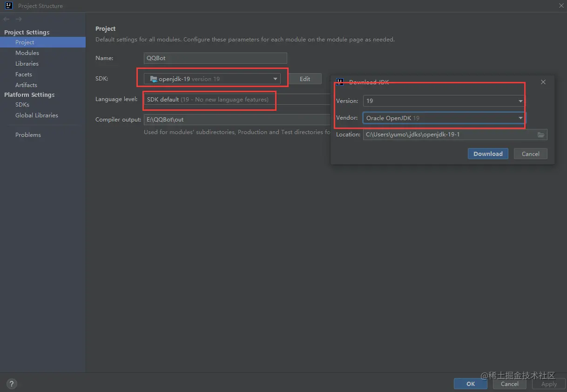Click OK in Project Structure
Image resolution: width=567 pixels, height=392 pixels.
click(471, 384)
